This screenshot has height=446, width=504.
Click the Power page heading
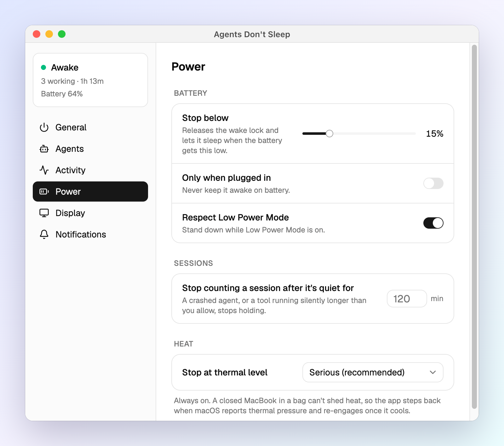(x=188, y=67)
